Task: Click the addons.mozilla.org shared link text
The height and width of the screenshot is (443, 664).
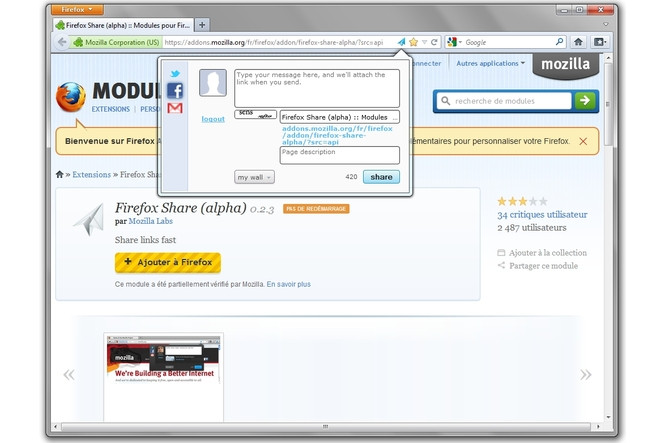Action: (337, 135)
